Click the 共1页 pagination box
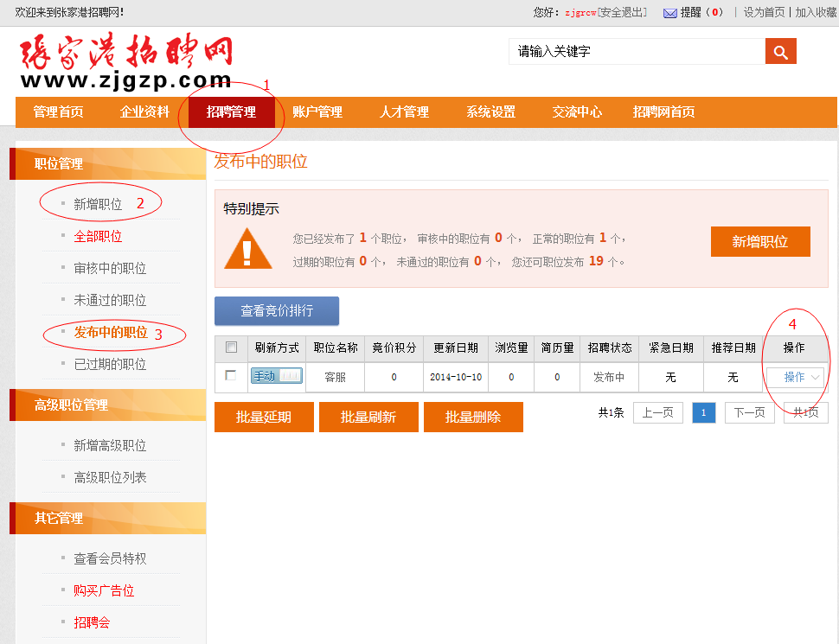The width and height of the screenshot is (839, 644). pyautogui.click(x=806, y=413)
